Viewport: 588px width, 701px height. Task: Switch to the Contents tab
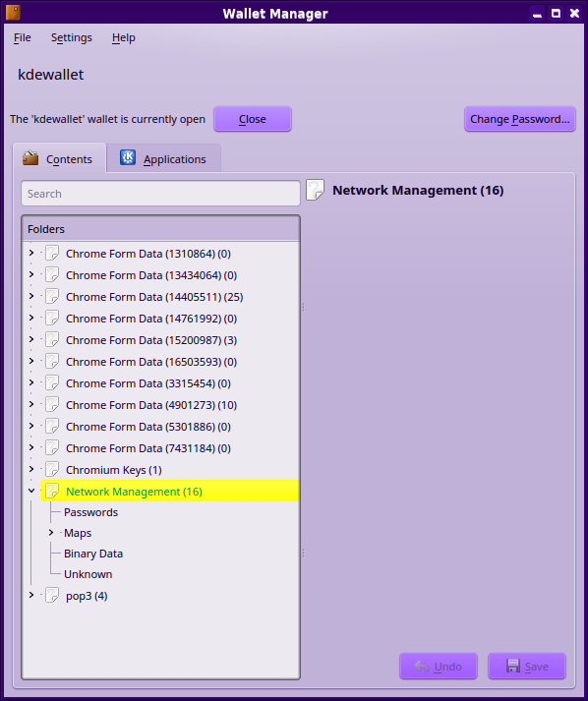click(59, 158)
